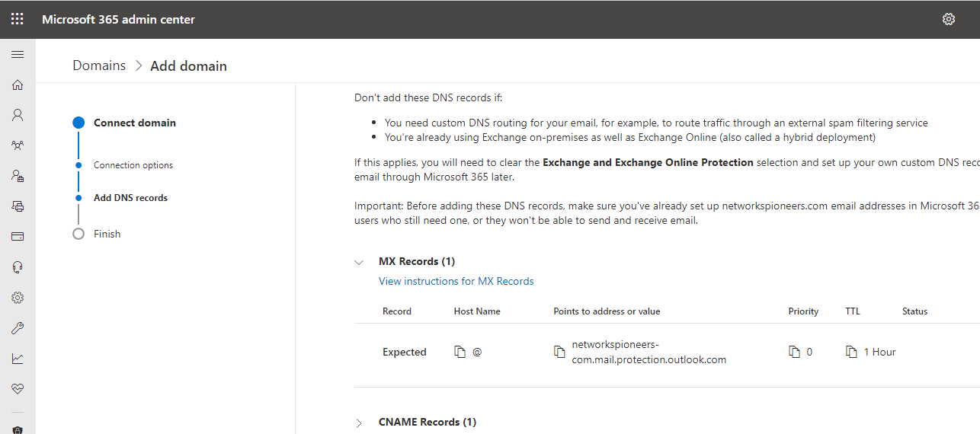Select the Finish step circle
Image resolution: width=980 pixels, height=434 pixels.
pos(78,234)
